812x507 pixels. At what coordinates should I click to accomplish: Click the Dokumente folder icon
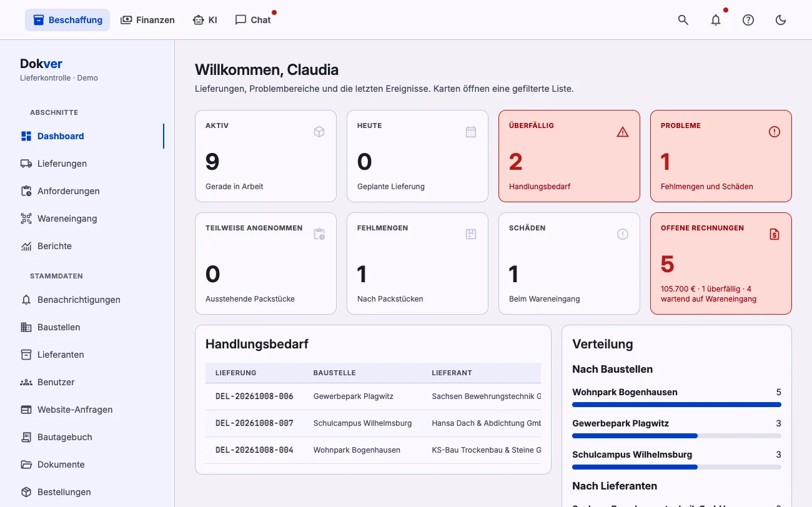[26, 465]
